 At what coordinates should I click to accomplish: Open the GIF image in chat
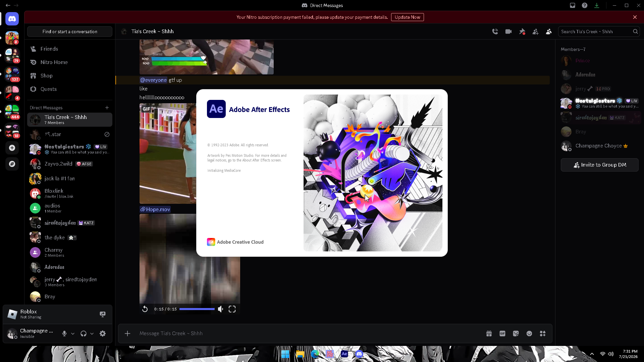[168, 154]
